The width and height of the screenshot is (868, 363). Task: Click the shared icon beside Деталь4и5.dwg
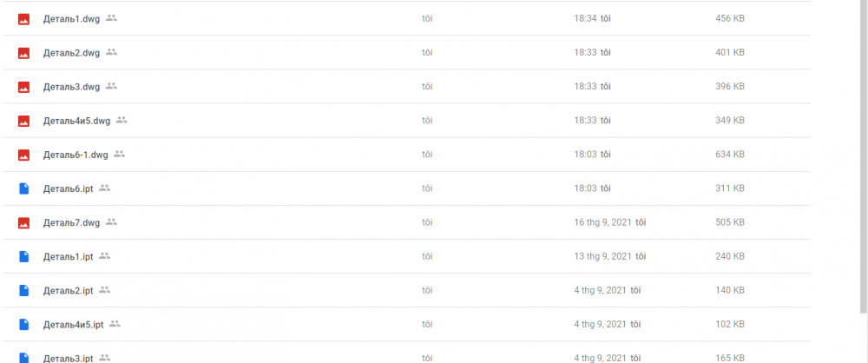[122, 120]
